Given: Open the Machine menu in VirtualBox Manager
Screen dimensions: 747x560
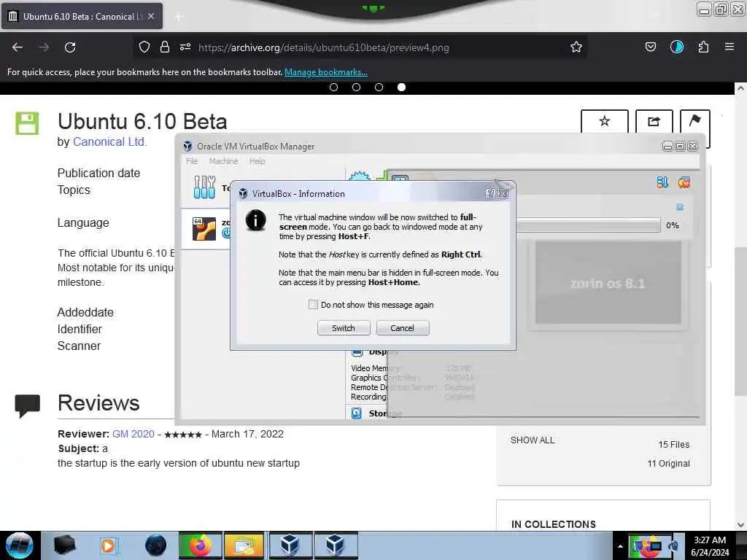Looking at the screenshot, I should tap(223, 161).
